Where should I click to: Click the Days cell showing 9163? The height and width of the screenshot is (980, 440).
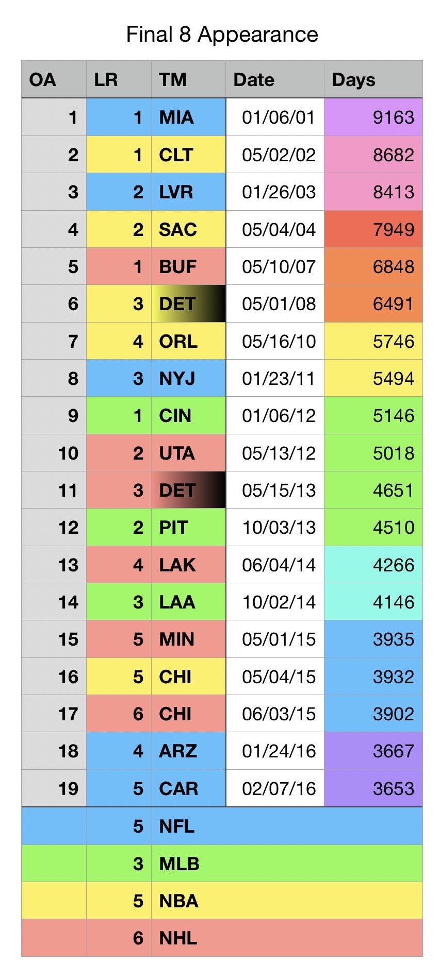pos(372,117)
